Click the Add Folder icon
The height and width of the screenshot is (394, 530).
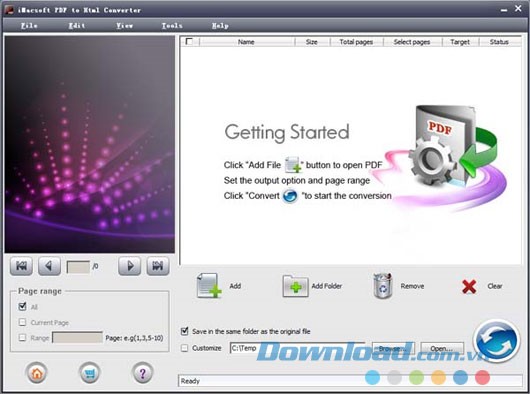point(295,286)
